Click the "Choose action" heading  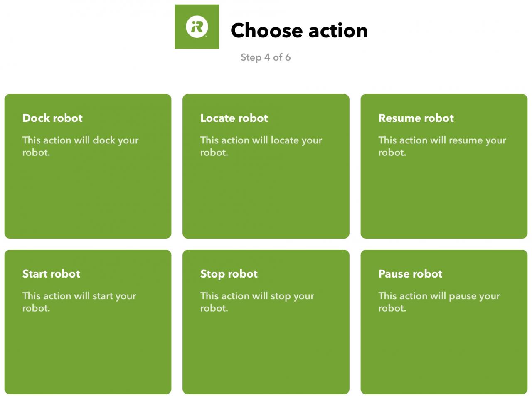point(299,30)
